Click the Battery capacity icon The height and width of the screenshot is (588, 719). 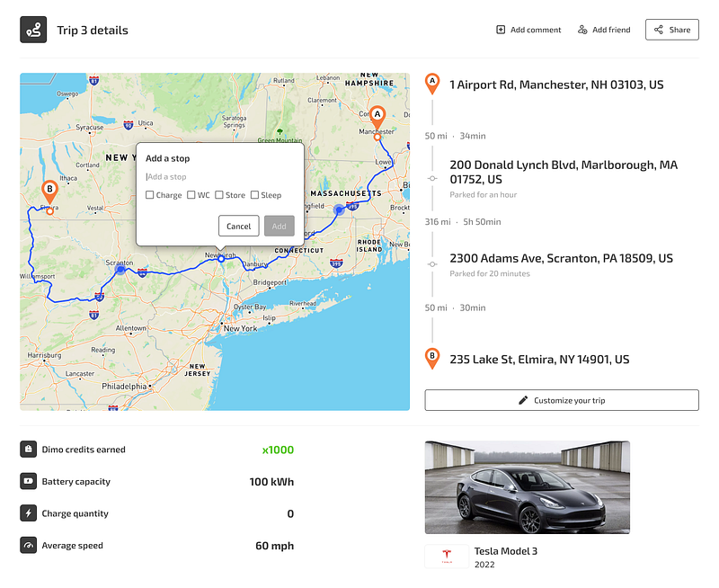29,482
